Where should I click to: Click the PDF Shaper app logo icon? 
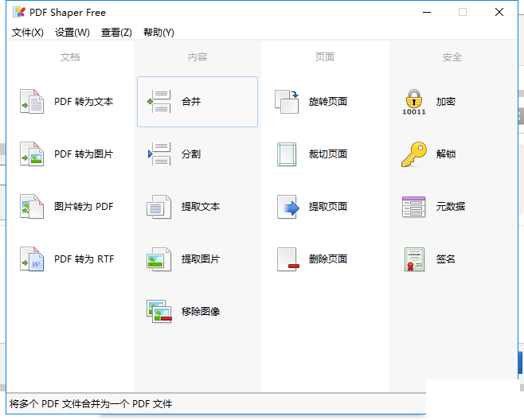(19, 13)
